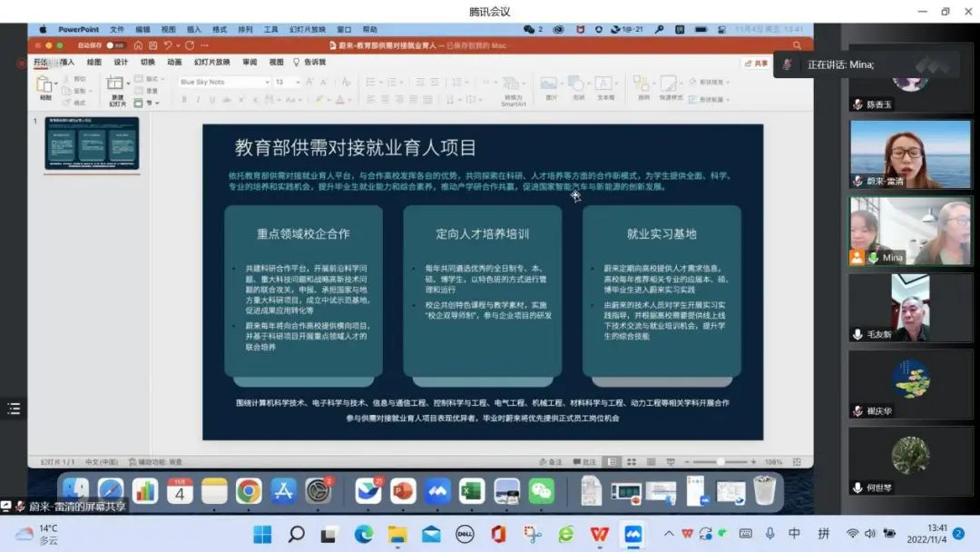
Task: Insert a picture using the 图片 icon
Action: 550,84
